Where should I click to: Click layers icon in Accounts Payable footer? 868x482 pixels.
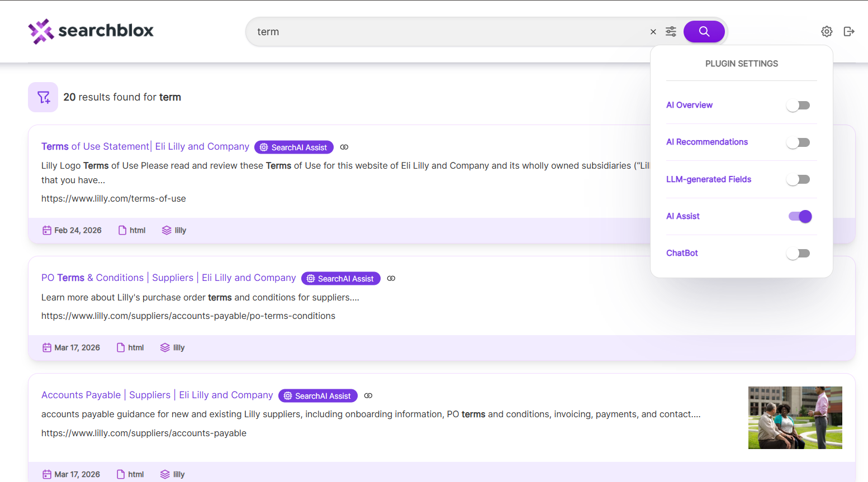pyautogui.click(x=165, y=474)
